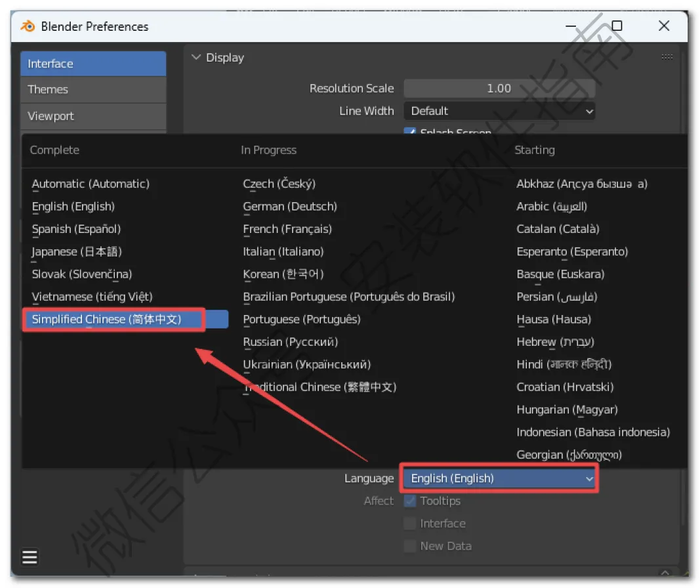Enable the Interface translation checkbox

click(x=410, y=523)
